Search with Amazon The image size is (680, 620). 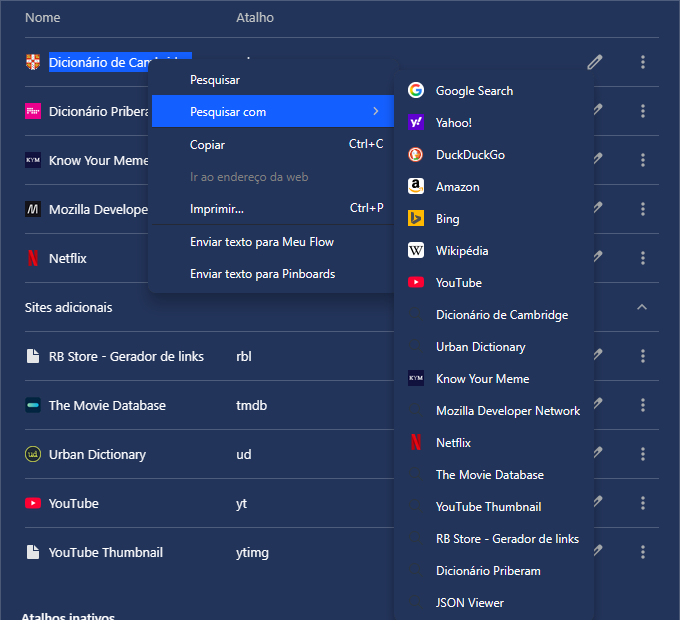click(494, 186)
